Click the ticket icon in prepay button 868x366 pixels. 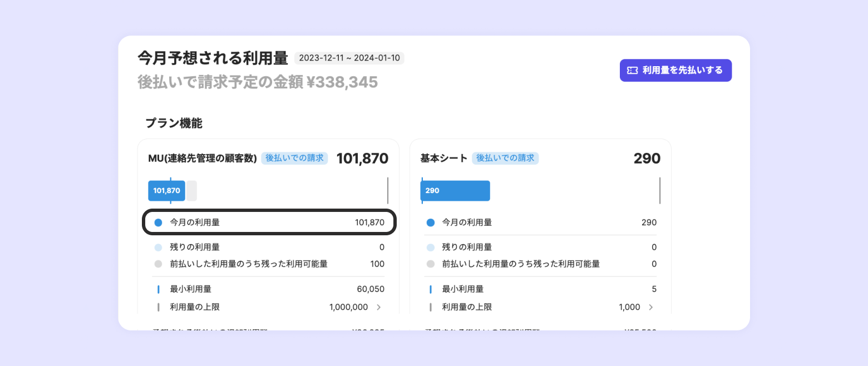coord(633,71)
